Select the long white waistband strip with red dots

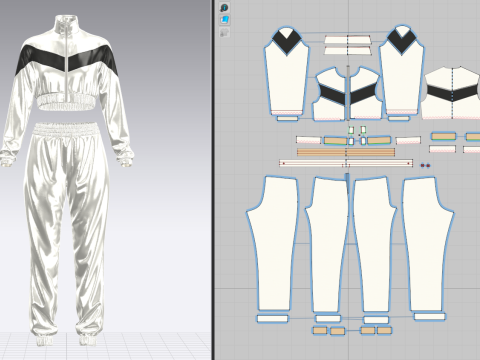(346, 163)
